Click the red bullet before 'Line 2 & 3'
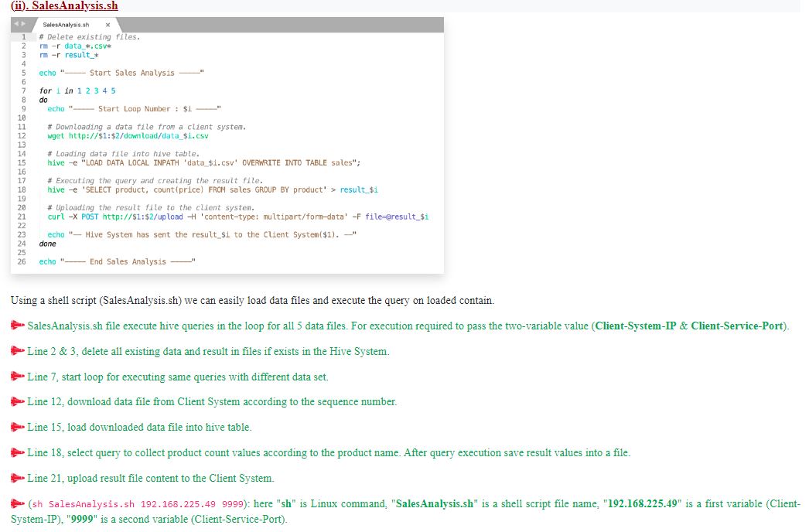This screenshot has width=809, height=532. [18, 352]
